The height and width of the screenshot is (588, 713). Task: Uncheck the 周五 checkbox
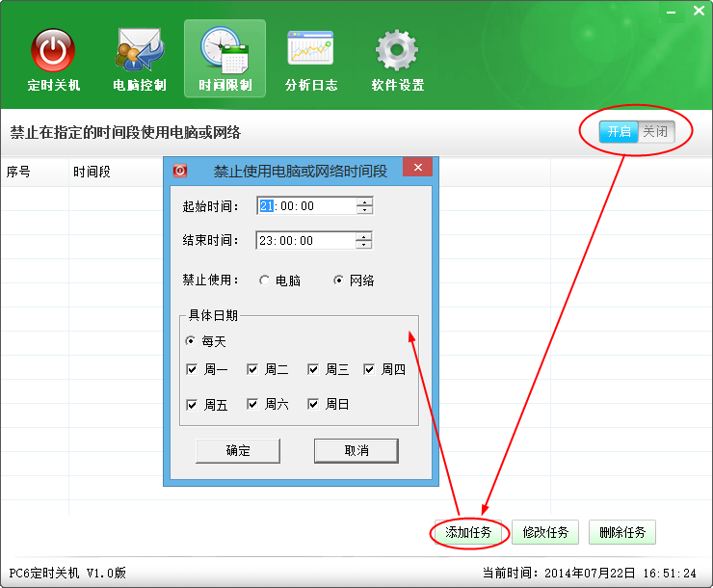(x=192, y=404)
